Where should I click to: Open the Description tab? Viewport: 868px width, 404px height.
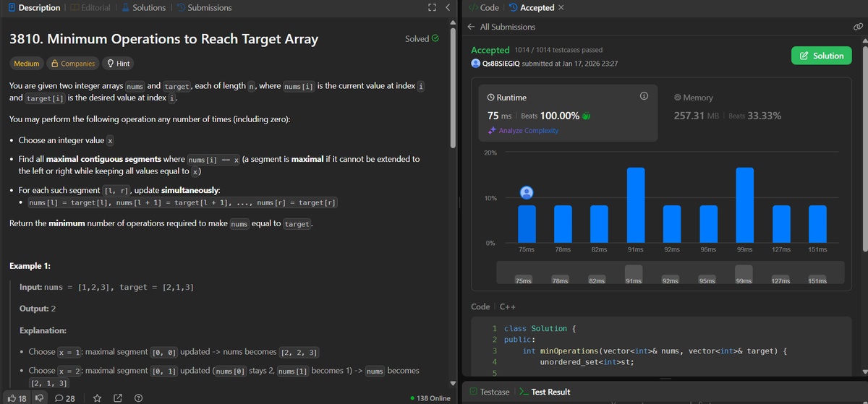pyautogui.click(x=34, y=7)
